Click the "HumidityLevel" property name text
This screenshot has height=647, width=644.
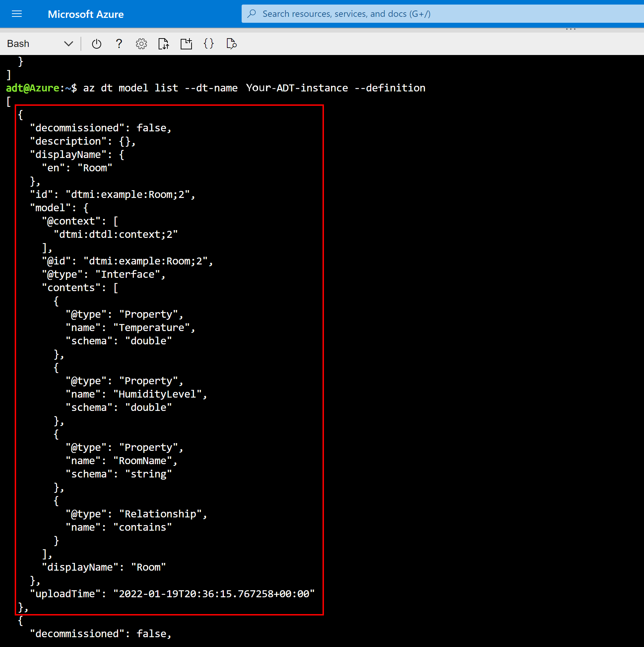158,394
